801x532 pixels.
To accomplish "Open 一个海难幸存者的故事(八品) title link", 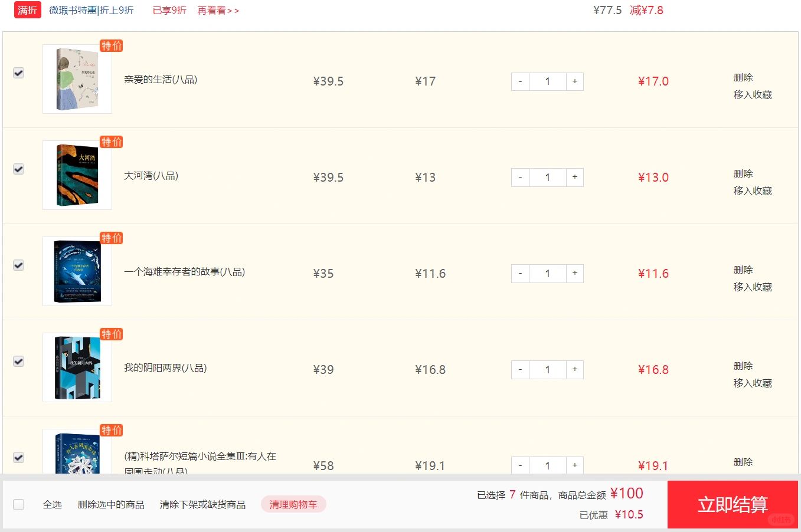I will [184, 272].
